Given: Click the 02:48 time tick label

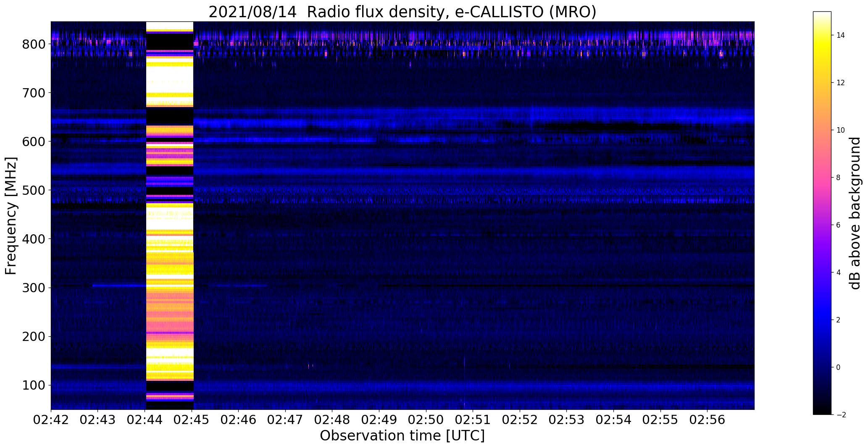Looking at the screenshot, I should pos(332,420).
